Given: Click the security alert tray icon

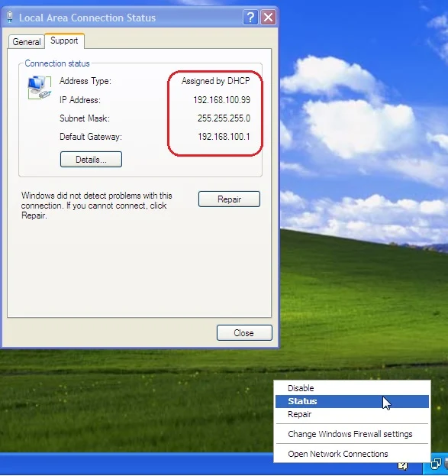Looking at the screenshot, I should [403, 465].
